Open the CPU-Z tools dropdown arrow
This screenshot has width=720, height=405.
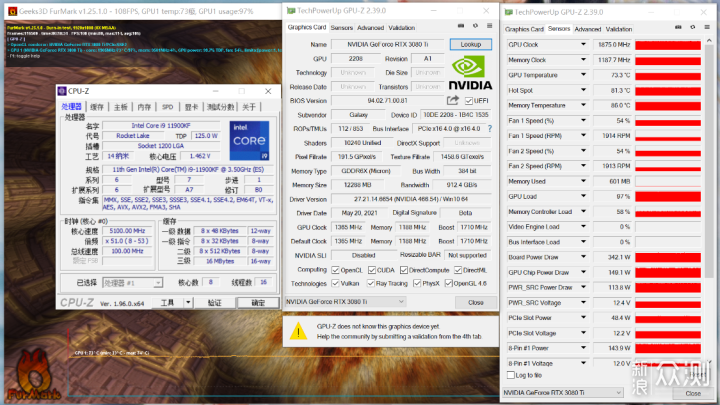tap(188, 303)
